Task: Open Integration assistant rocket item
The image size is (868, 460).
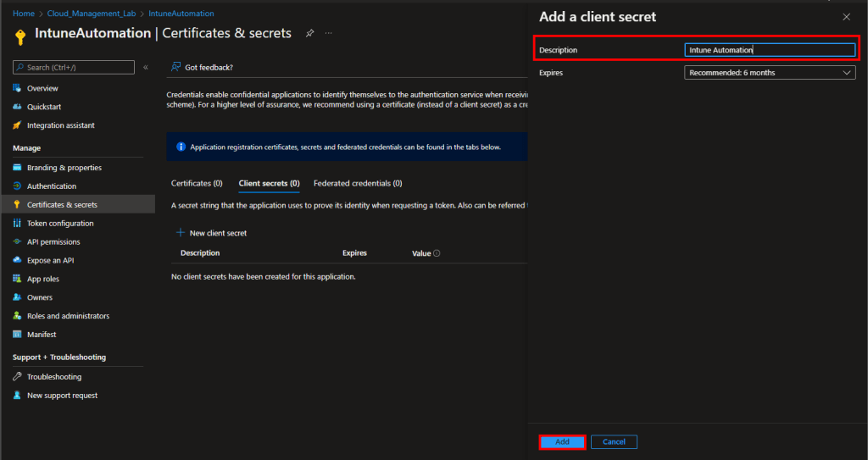Action: pos(60,125)
